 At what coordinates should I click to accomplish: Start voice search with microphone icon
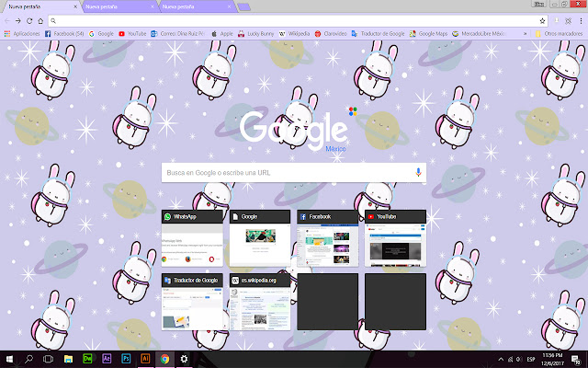pyautogui.click(x=418, y=172)
